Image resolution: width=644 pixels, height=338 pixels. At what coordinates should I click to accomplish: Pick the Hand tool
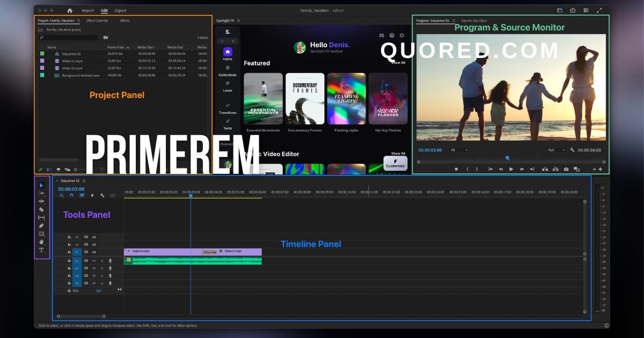[41, 242]
